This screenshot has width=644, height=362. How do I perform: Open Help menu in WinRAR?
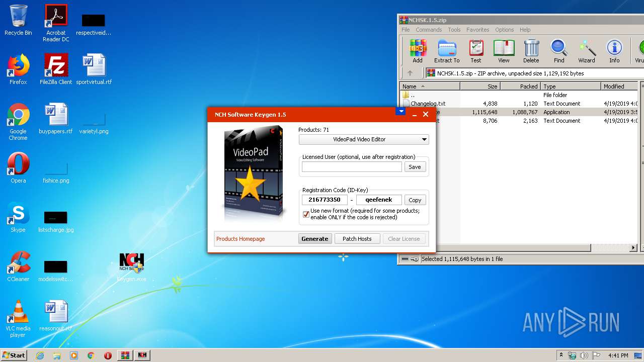(525, 30)
